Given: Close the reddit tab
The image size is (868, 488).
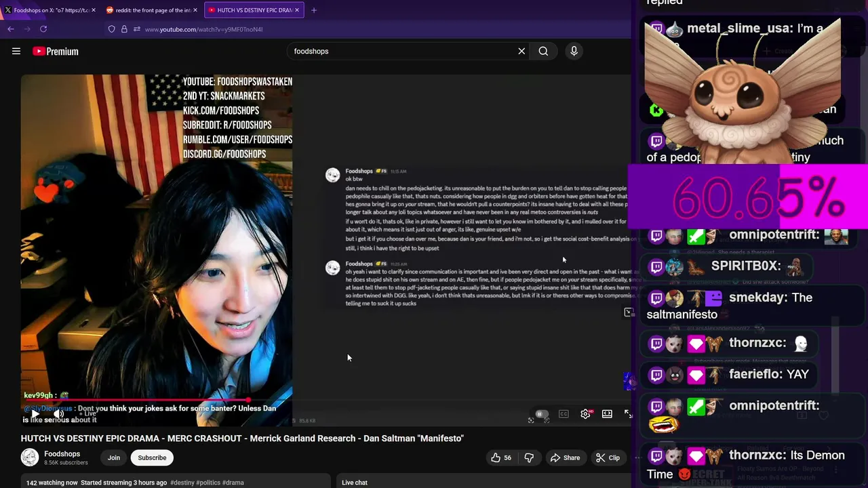Looking at the screenshot, I should click(195, 10).
